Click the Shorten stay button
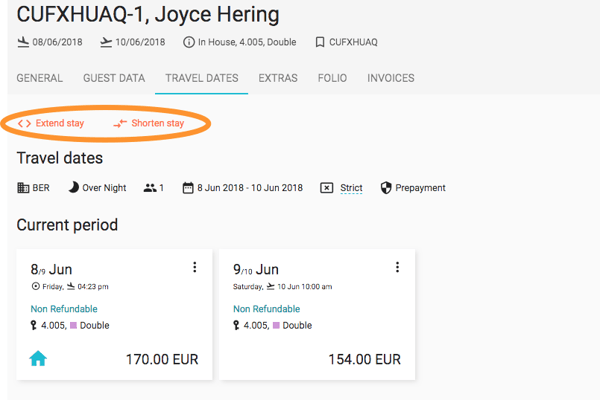Viewport: 600px width, 400px height. point(149,123)
